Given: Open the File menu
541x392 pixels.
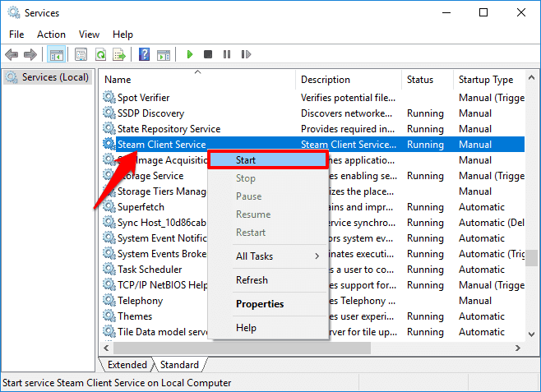Looking at the screenshot, I should tap(16, 35).
